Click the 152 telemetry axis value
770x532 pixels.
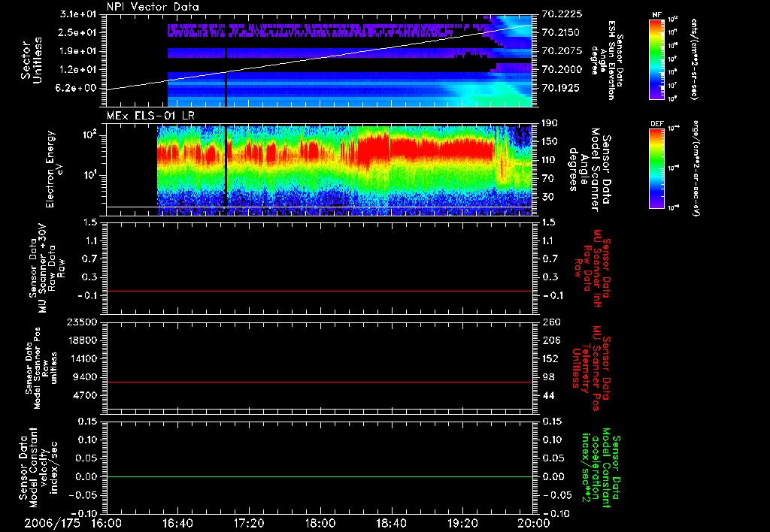pos(550,358)
